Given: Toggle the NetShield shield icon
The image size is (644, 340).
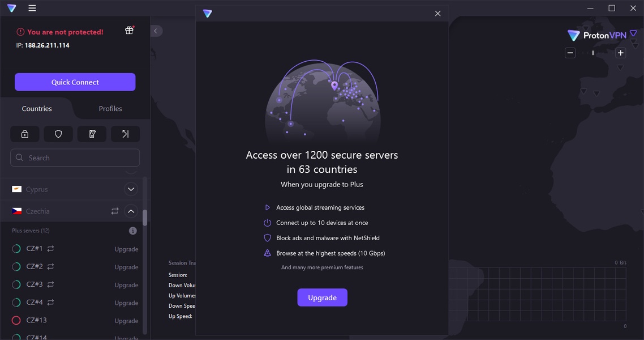Looking at the screenshot, I should 58,134.
